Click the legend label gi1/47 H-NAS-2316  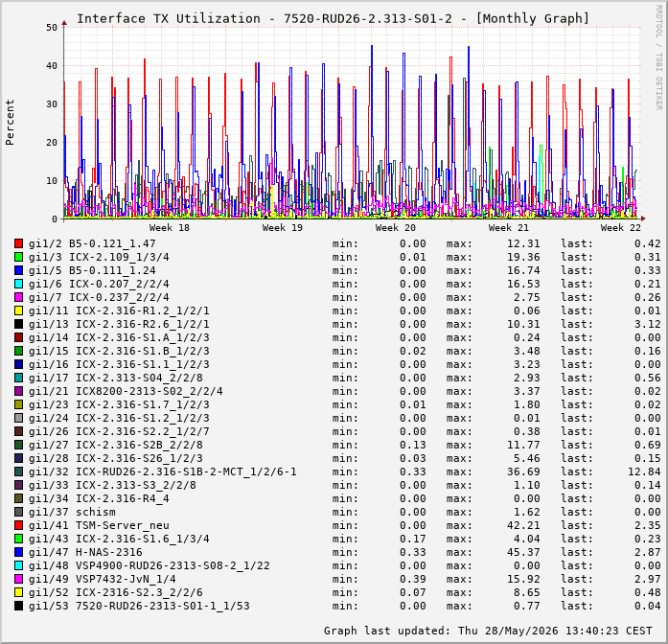click(x=85, y=552)
